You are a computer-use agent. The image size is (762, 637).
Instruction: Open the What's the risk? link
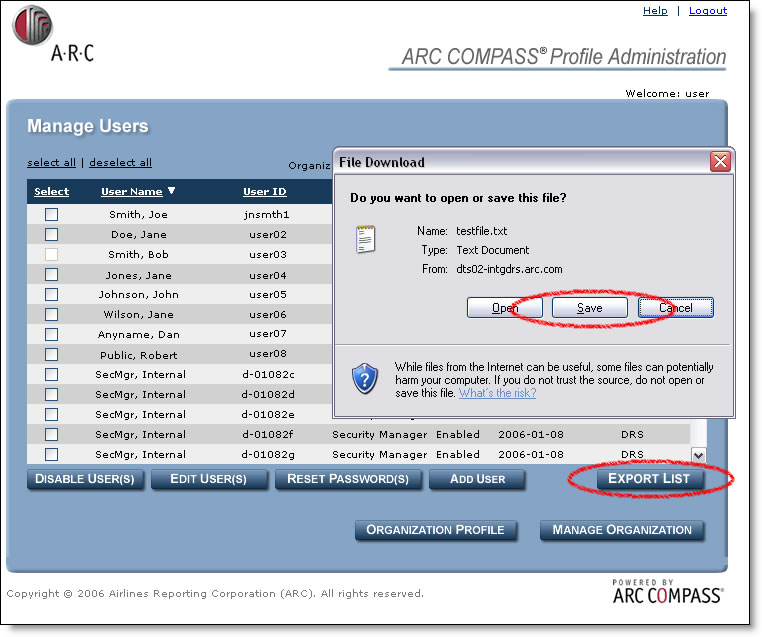(497, 393)
